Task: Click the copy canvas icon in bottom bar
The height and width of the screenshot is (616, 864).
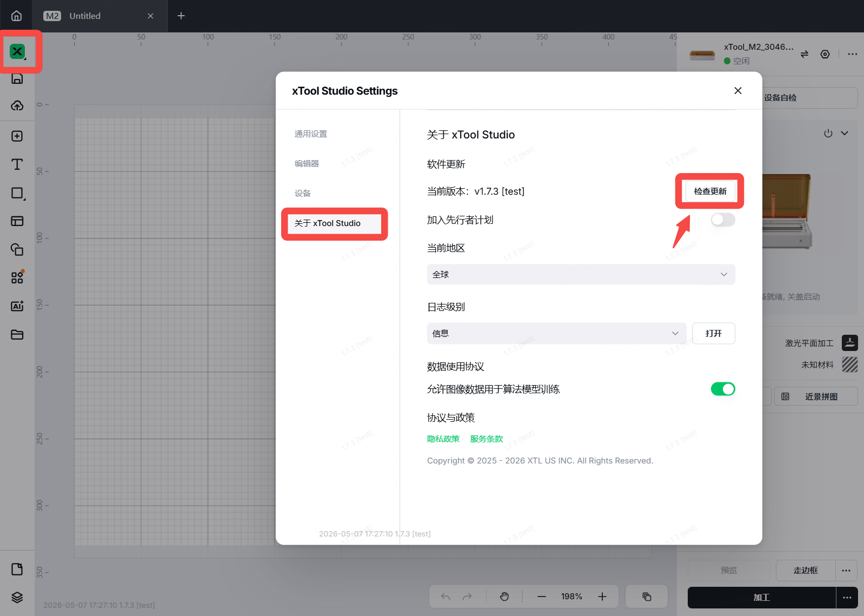Action: click(x=647, y=597)
